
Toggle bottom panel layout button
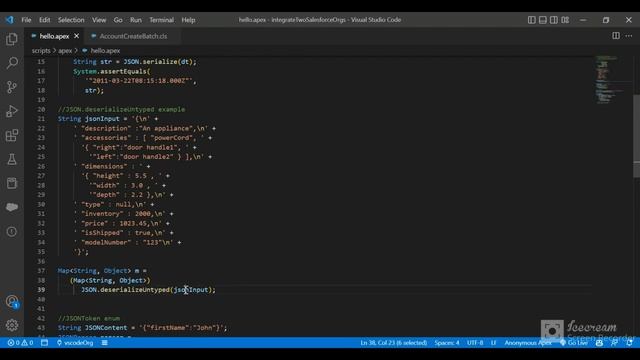point(542,20)
